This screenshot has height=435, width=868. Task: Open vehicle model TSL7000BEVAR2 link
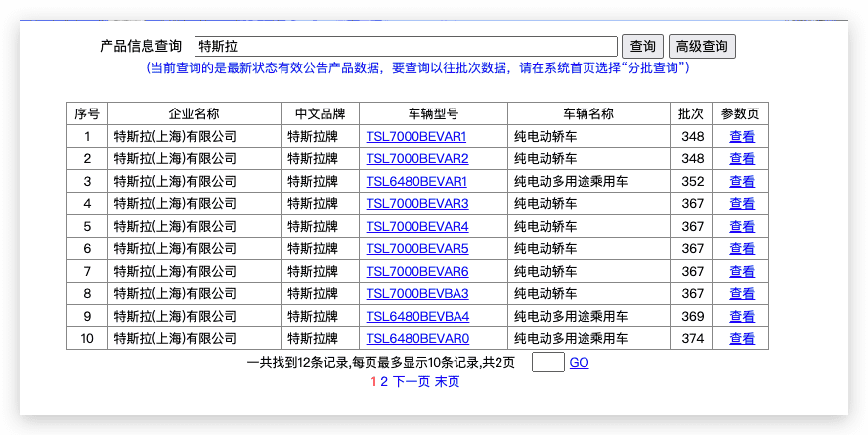(416, 159)
